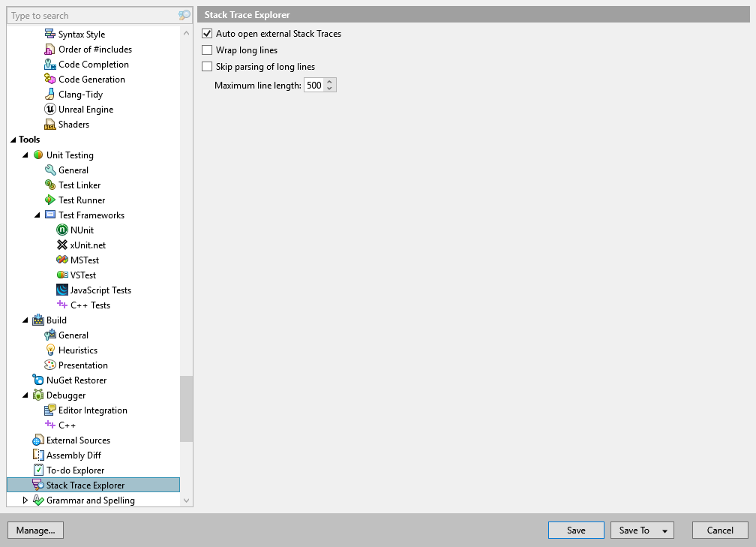
Task: Select the Syntax Style settings icon
Action: 49,34
